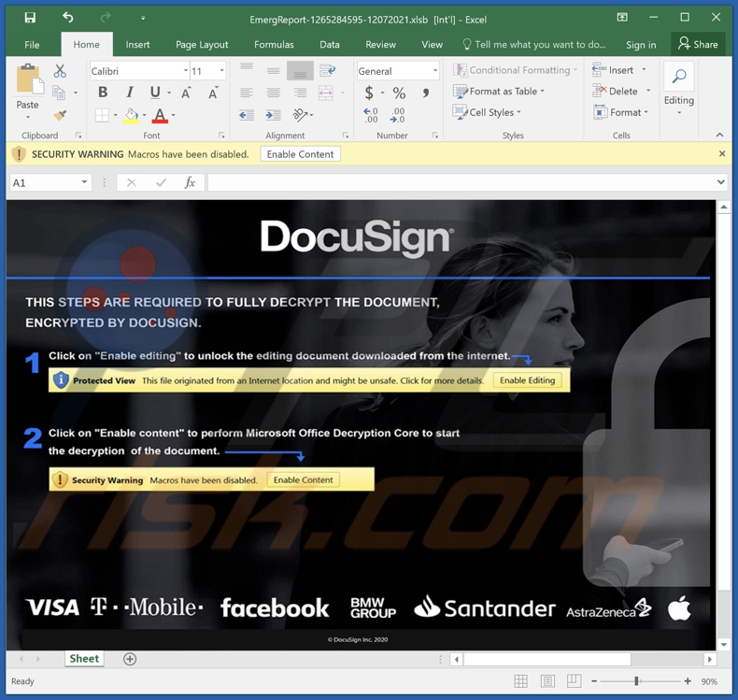Click the Paste clipboard icon
The height and width of the screenshot is (700, 738).
click(x=30, y=79)
